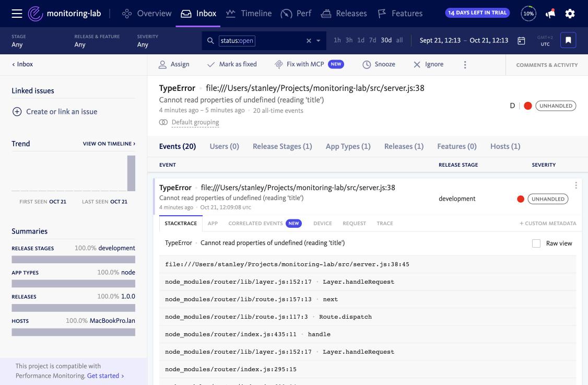Open the Correlated Events sub-tab
This screenshot has height=385, width=588.
click(265, 223)
